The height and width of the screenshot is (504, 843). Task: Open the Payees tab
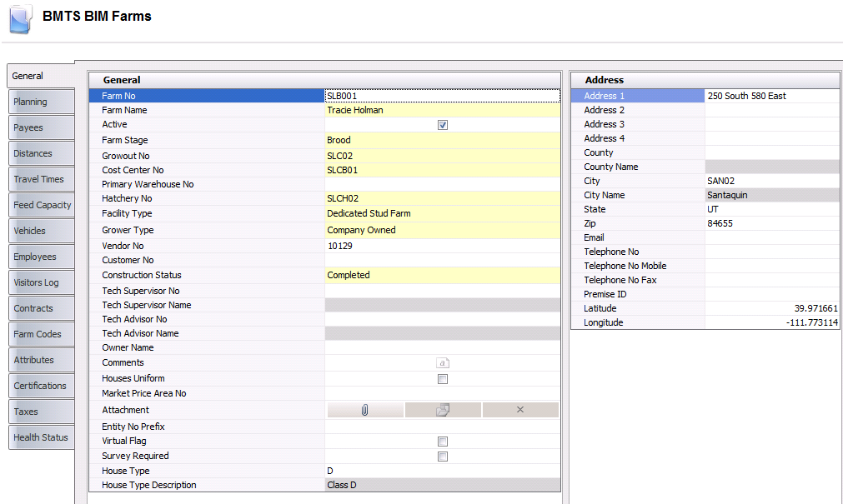[x=40, y=127]
